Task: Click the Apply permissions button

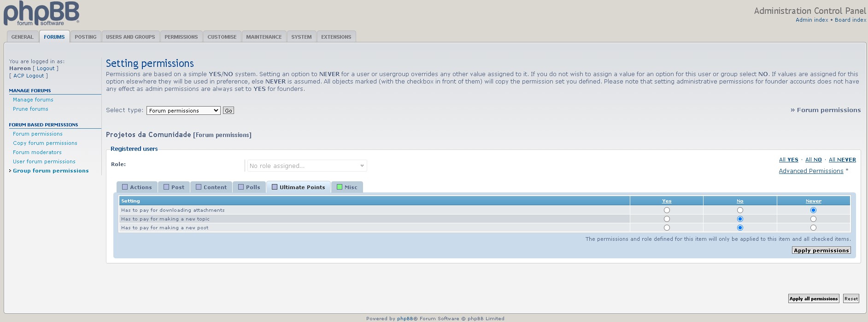Action: [x=821, y=250]
